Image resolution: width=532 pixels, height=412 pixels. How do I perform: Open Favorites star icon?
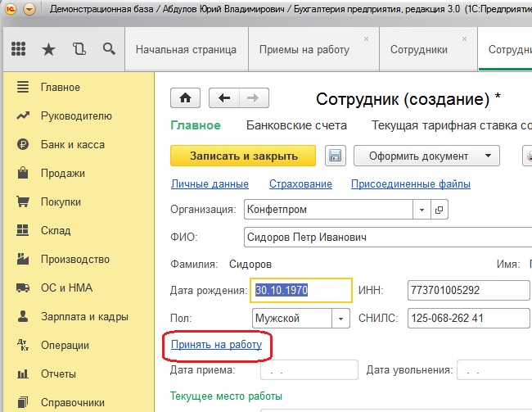tap(48, 50)
